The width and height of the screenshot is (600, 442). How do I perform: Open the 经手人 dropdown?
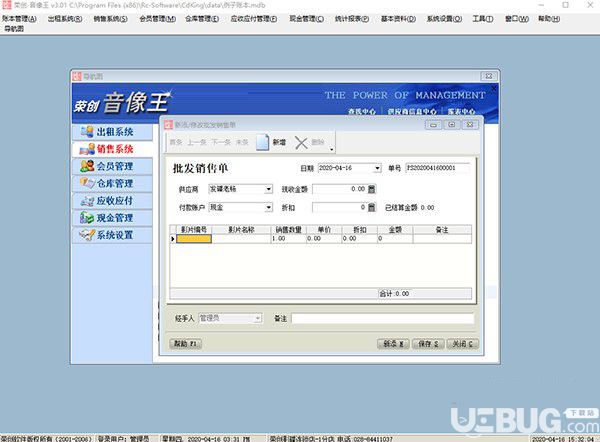(258, 318)
